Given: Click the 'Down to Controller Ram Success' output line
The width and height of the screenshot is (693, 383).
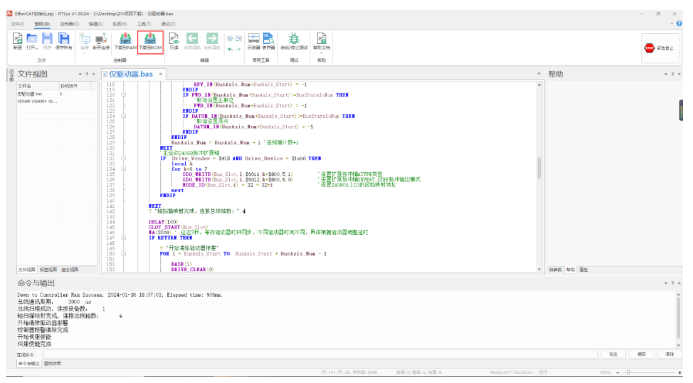Looking at the screenshot, I should point(120,295).
